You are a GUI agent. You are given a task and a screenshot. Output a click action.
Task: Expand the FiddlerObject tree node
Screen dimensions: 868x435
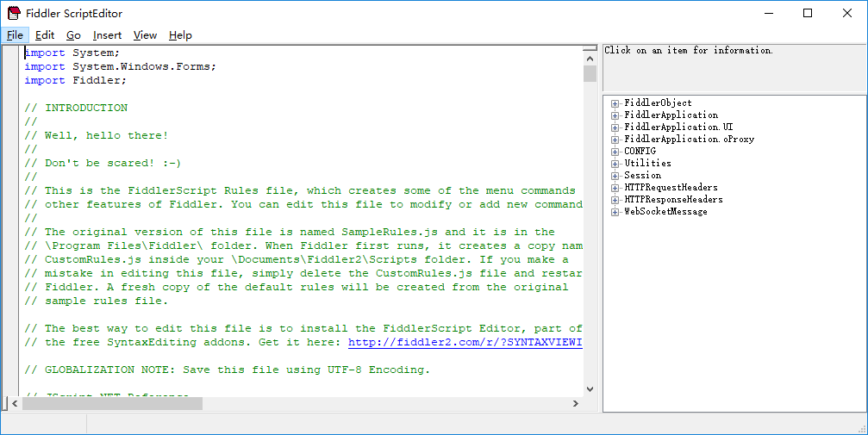tap(615, 103)
